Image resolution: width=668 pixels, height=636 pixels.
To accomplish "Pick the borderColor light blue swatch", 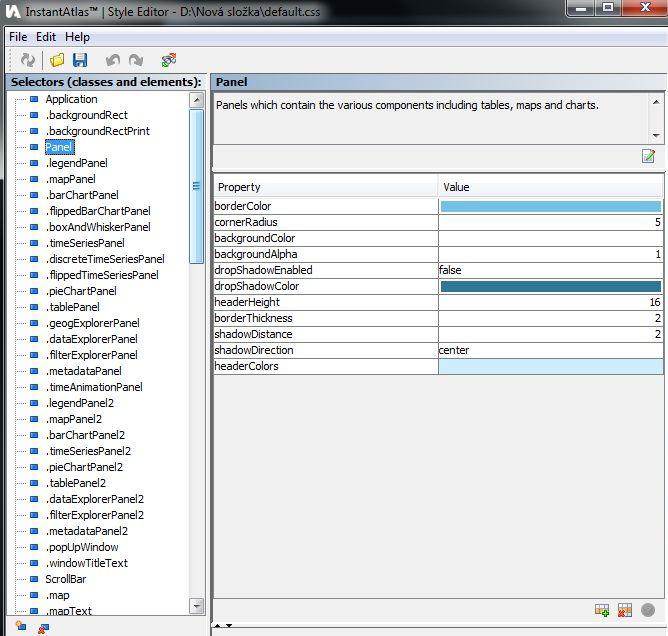I will (x=550, y=207).
